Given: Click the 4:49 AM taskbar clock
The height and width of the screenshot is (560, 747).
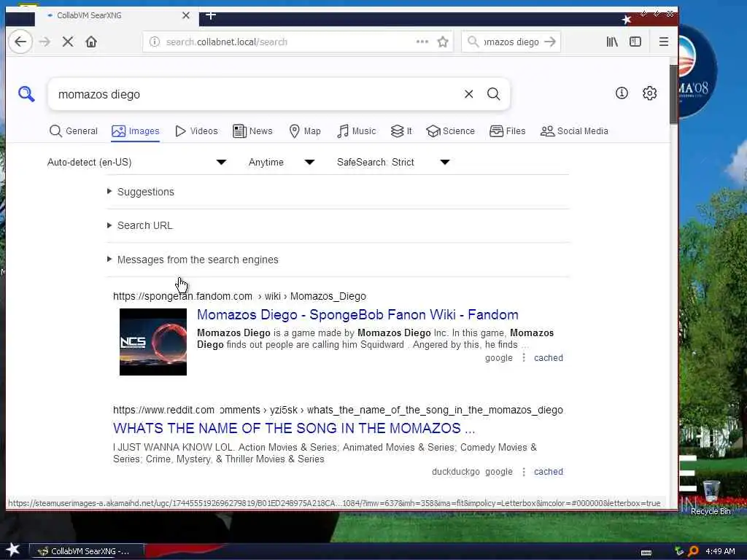Looking at the screenshot, I should [x=720, y=551].
